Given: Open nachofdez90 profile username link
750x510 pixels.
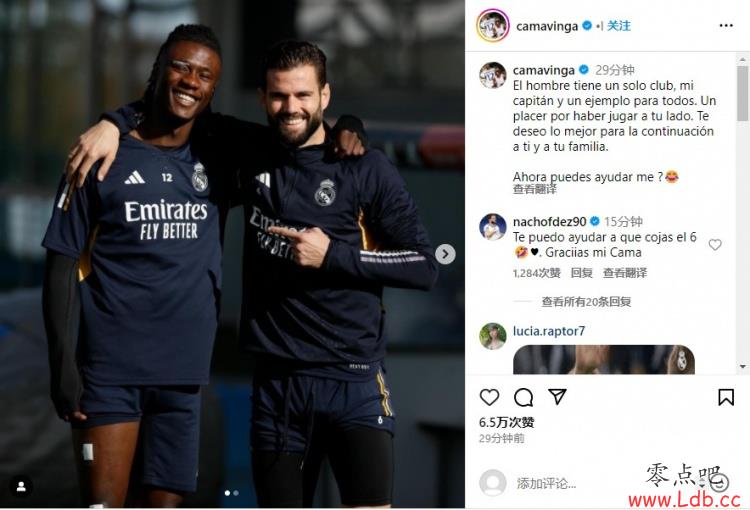Looking at the screenshot, I should click(549, 222).
